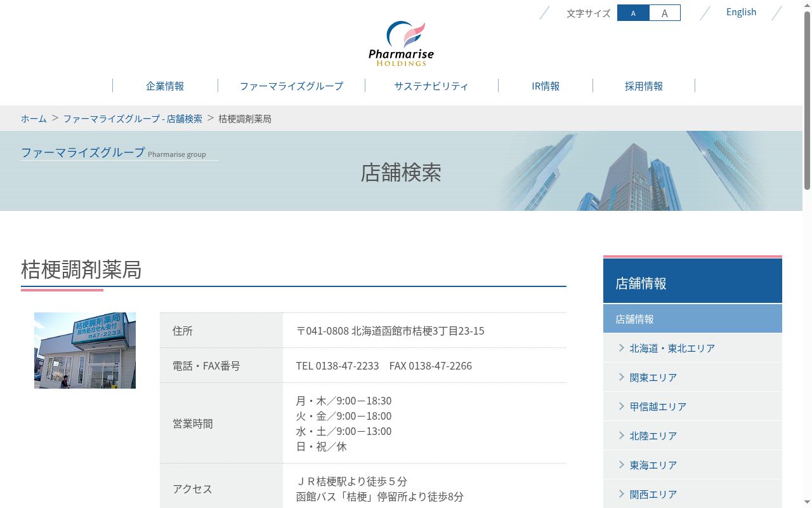812x508 pixels.
Task: Select the address text 〒041-0808 北海道函館市桔梗3丁目23-15
Action: pyautogui.click(x=390, y=331)
